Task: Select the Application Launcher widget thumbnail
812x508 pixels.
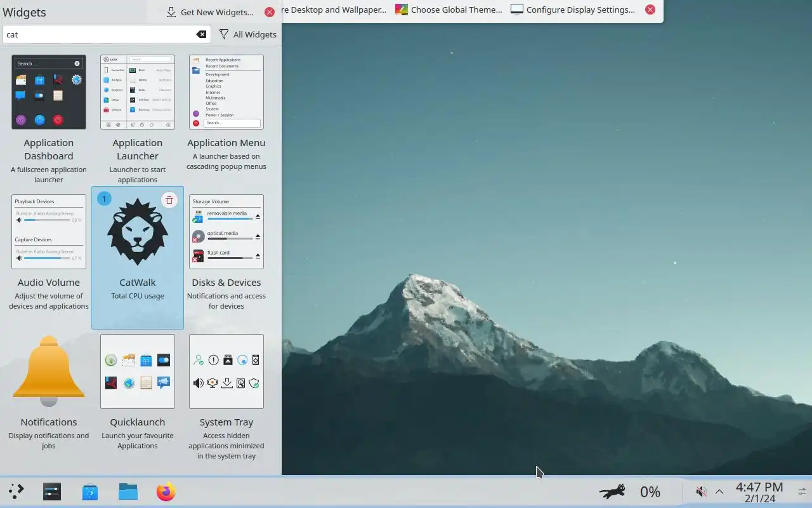Action: (138, 92)
